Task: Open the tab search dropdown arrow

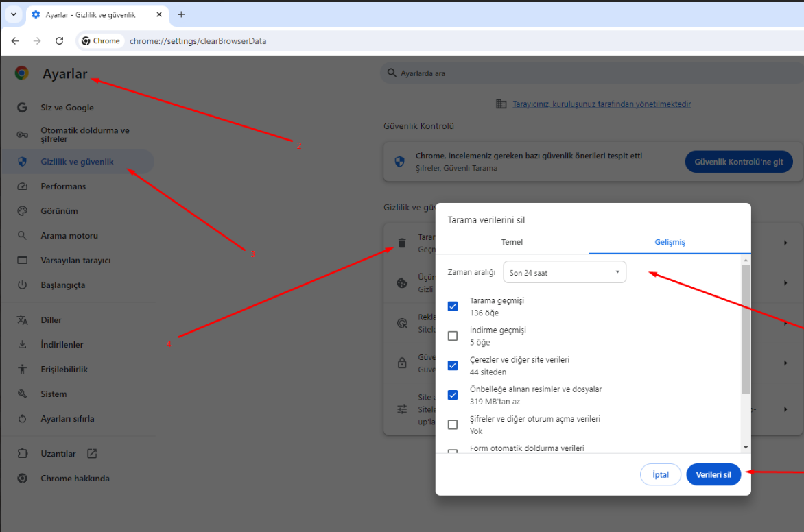Action: pyautogui.click(x=14, y=14)
